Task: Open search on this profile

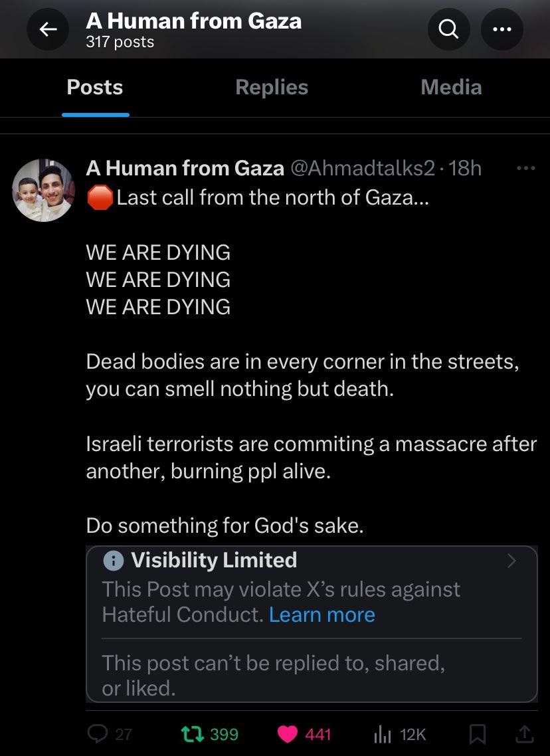Action: pos(449,29)
